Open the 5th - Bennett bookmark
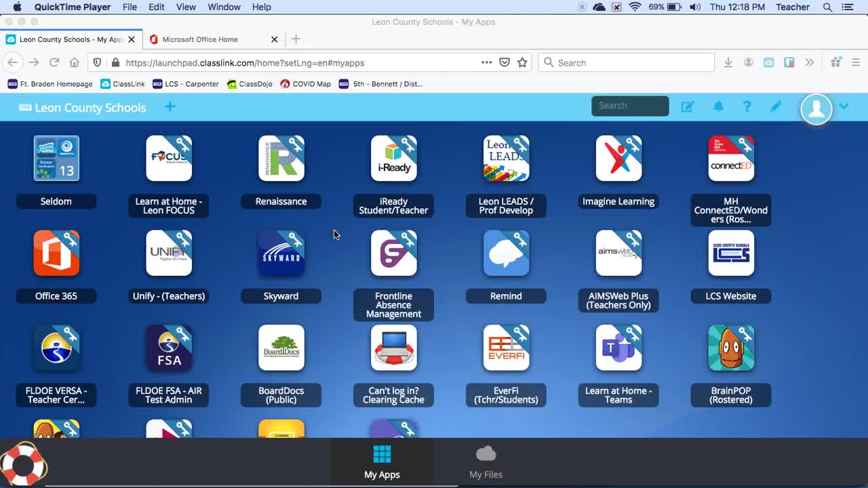 tap(380, 84)
